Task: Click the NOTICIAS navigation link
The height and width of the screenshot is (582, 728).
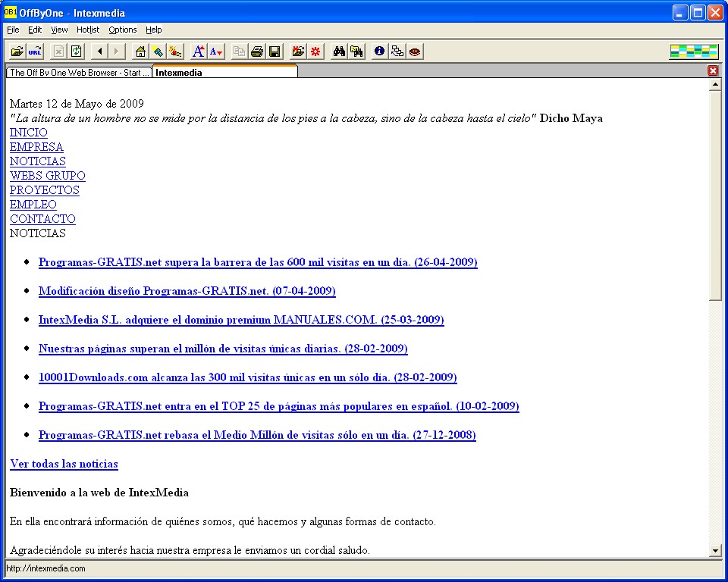Action: 38,161
